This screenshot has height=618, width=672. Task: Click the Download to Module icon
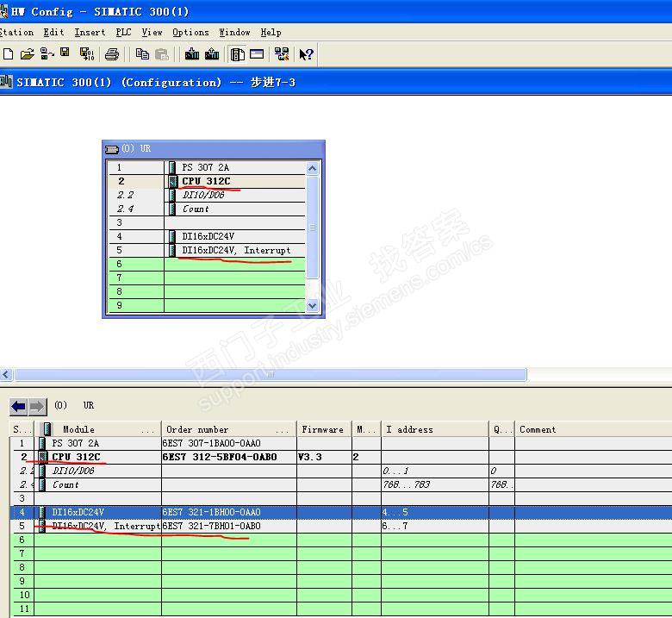coord(191,54)
